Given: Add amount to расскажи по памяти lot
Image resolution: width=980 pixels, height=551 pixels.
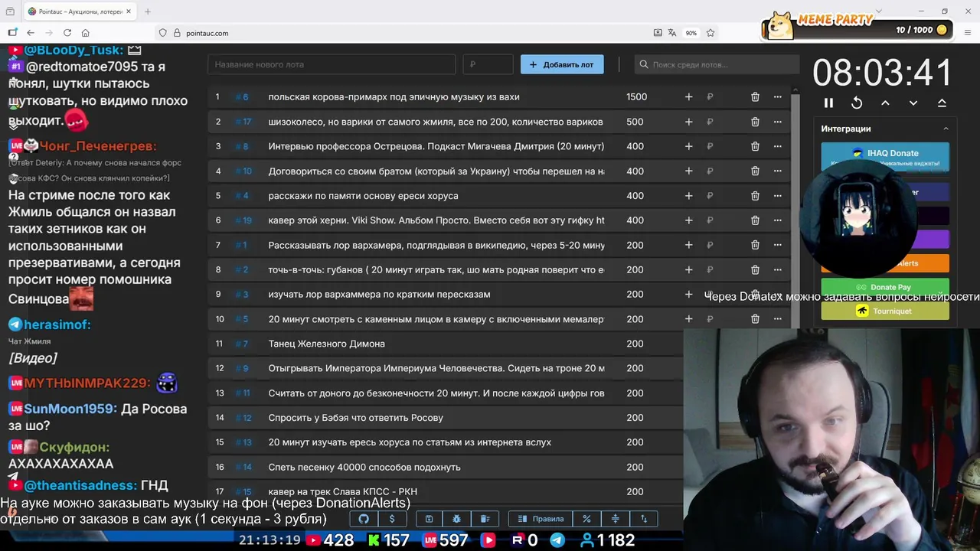Looking at the screenshot, I should point(688,196).
